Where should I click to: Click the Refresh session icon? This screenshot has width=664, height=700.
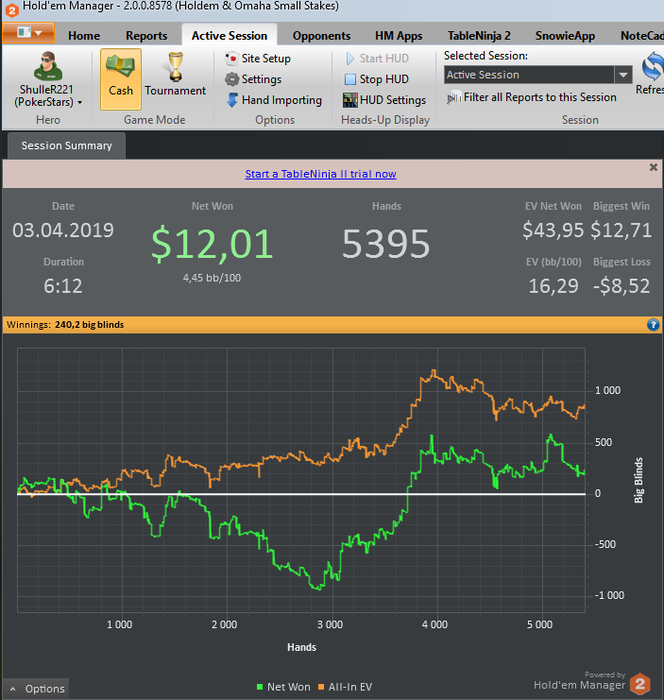[652, 67]
